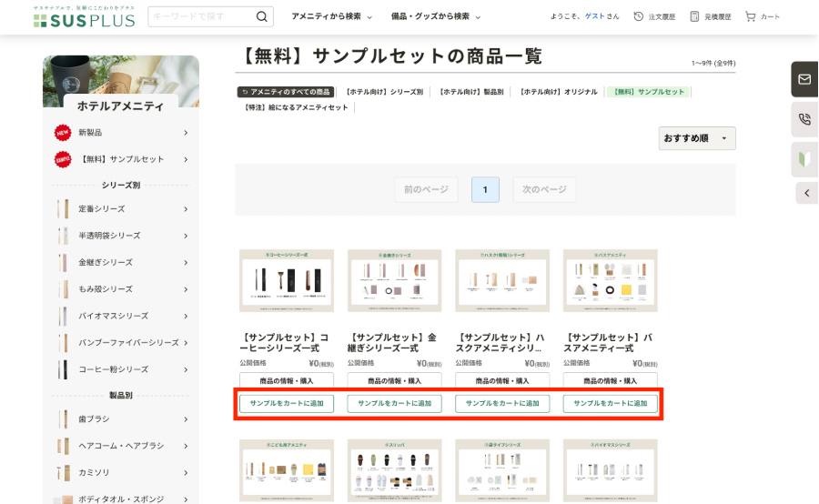819x504 pixels.
Task: Click the ゲスト user link
Action: [594, 16]
